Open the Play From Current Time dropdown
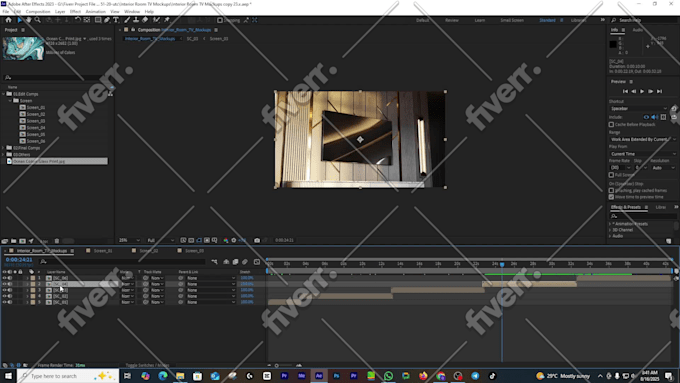Viewport: 680px width, 383px height. pos(643,154)
